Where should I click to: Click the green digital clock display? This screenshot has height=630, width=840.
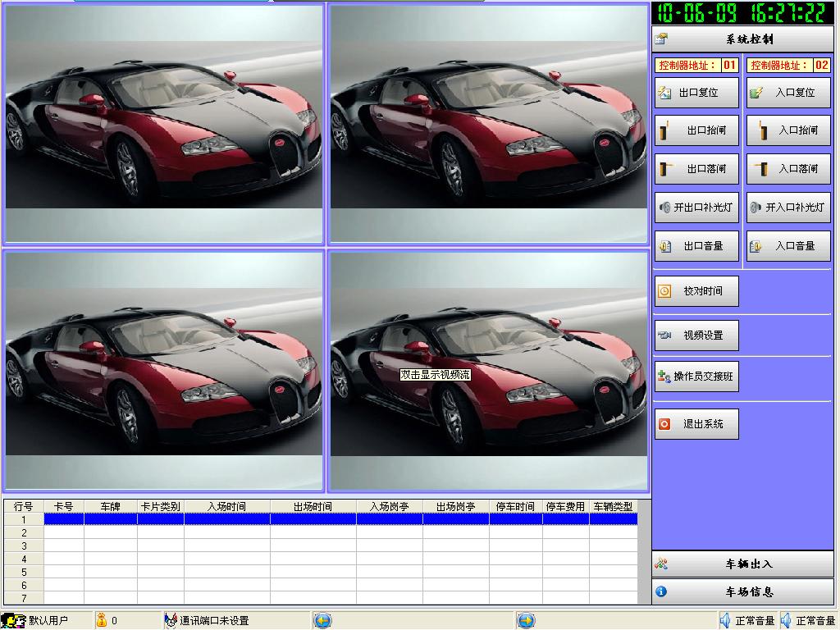click(x=742, y=13)
